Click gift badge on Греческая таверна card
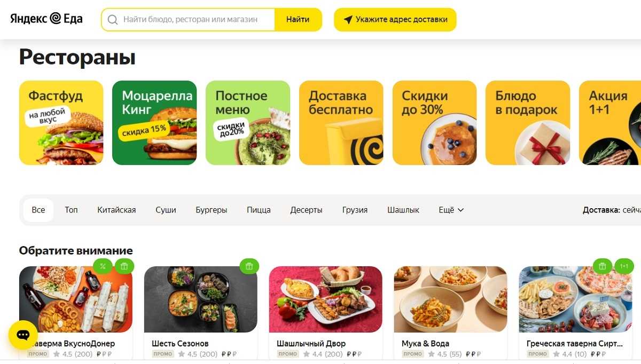641x364 pixels. [x=603, y=266]
